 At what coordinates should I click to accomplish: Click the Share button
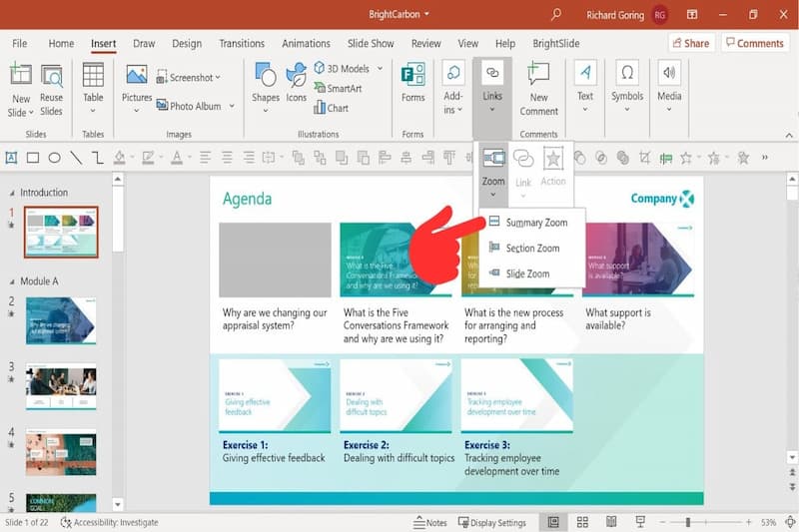click(x=690, y=43)
